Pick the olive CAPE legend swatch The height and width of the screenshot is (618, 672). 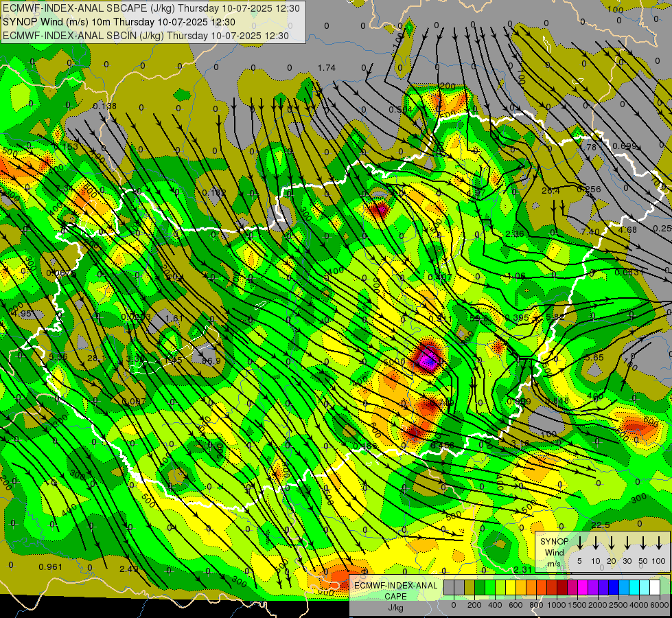(x=470, y=588)
